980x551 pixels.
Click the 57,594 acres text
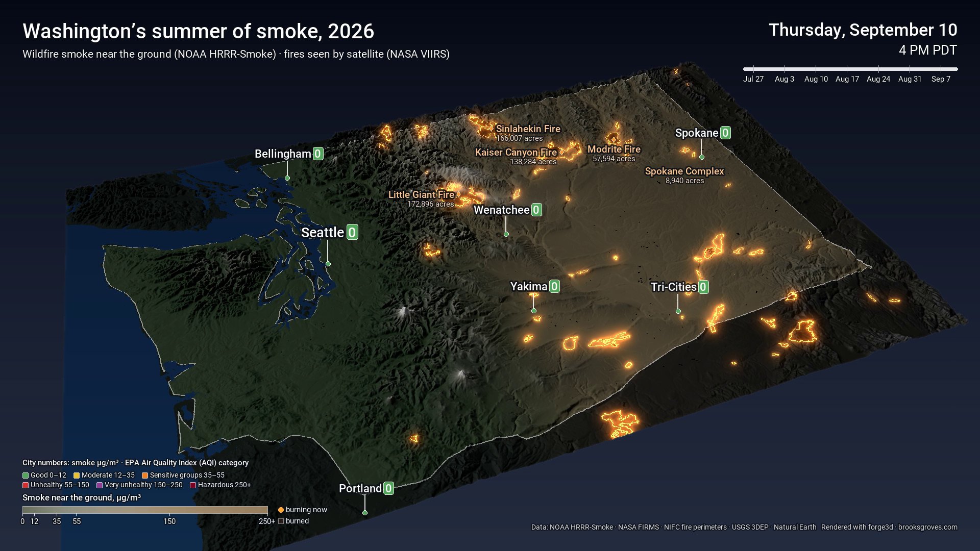coord(614,159)
